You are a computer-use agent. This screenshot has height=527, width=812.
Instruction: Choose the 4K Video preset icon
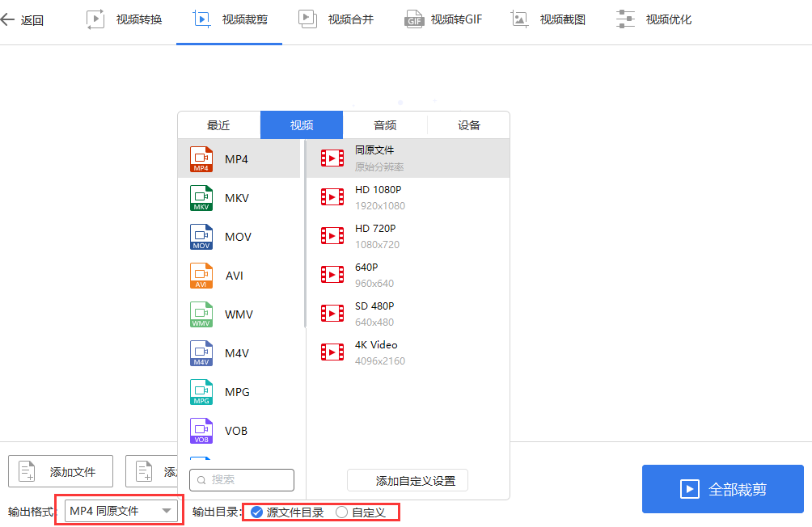point(332,352)
